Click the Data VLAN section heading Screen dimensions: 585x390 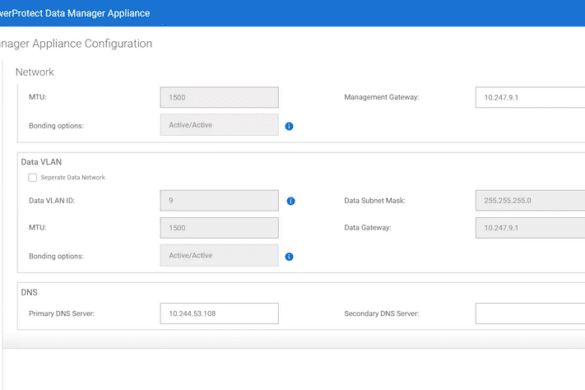[41, 162]
